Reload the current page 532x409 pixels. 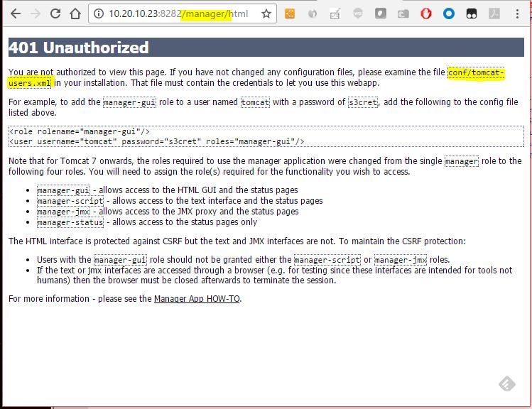tap(55, 13)
